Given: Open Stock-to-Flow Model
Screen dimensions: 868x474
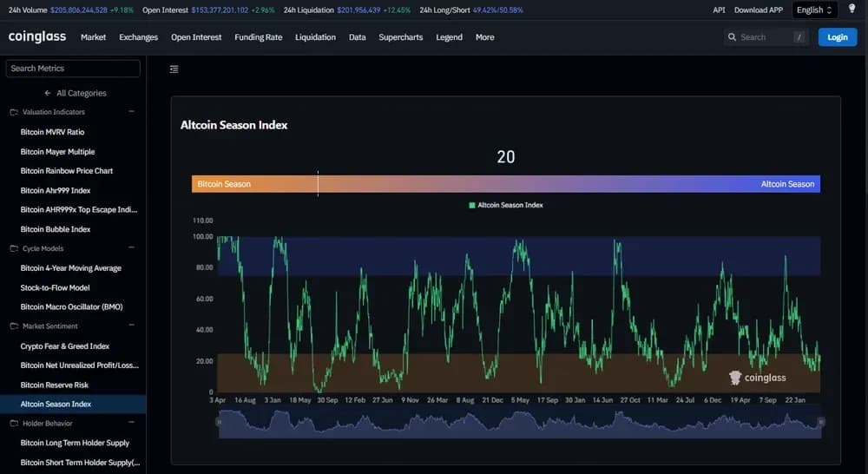Looking at the screenshot, I should pos(55,288).
